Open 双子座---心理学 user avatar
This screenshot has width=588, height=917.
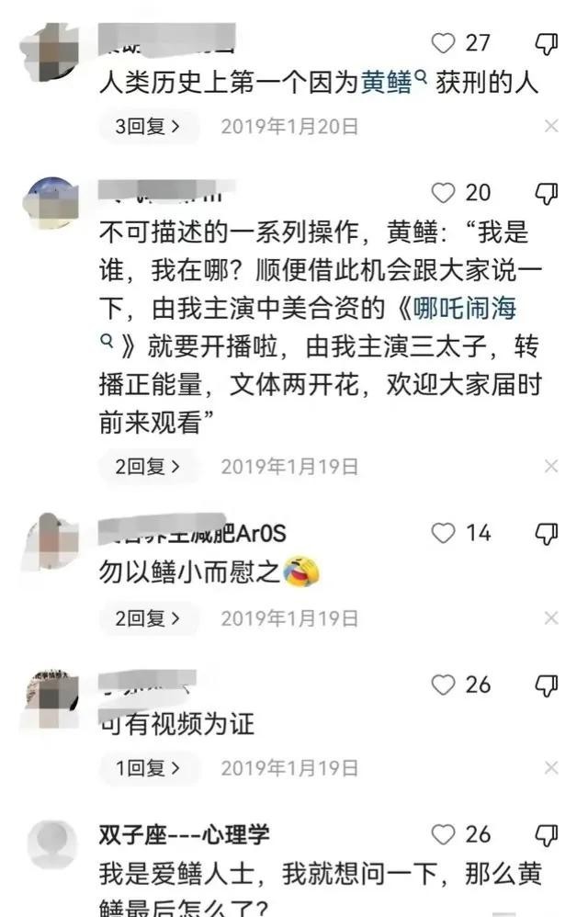pos(52,843)
